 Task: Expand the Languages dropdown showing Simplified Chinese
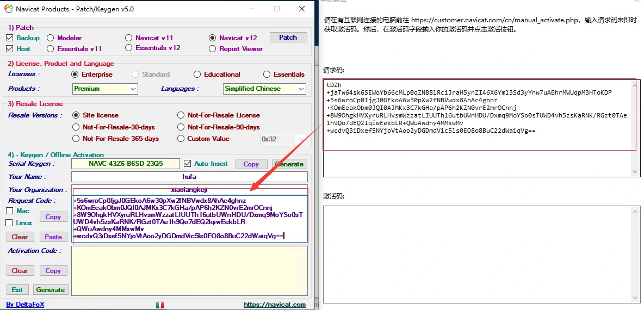301,89
